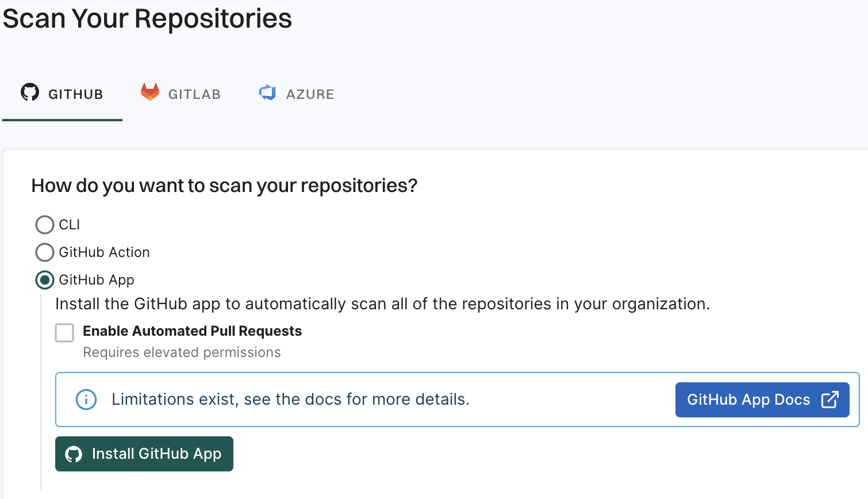Select the CLI scan option

tap(44, 225)
